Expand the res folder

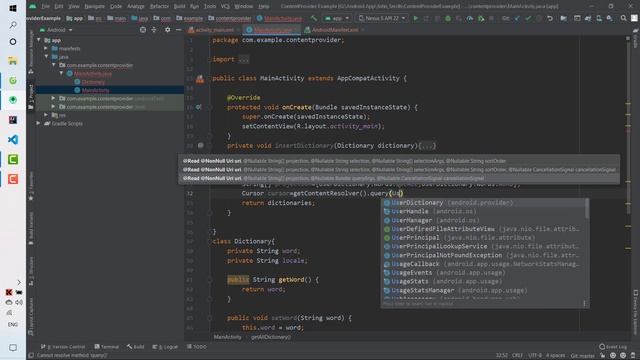(x=46, y=115)
